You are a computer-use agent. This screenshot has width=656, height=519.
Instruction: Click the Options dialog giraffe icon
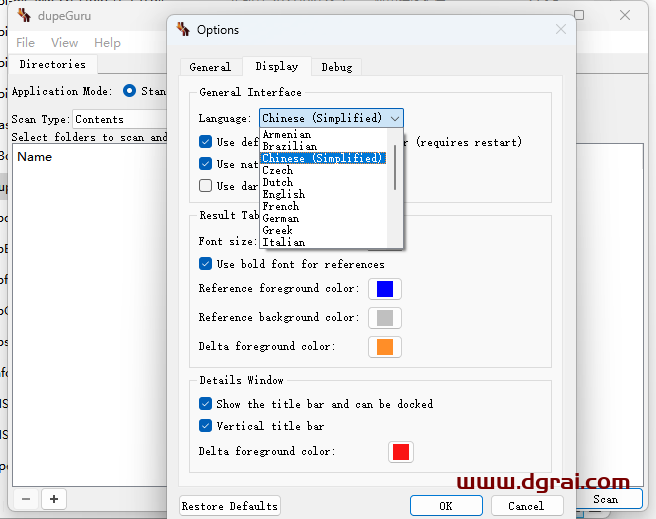tap(183, 30)
